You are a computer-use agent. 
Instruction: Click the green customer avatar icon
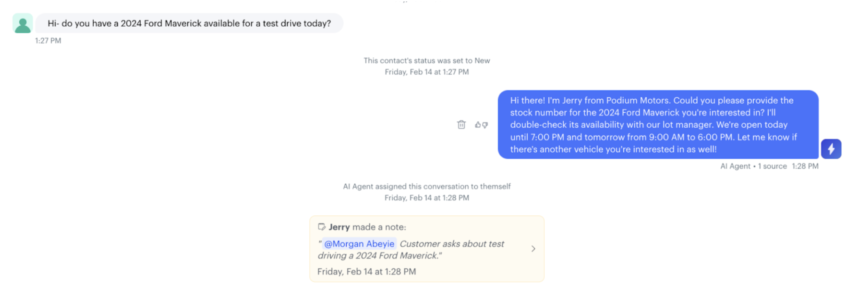pyautogui.click(x=23, y=24)
